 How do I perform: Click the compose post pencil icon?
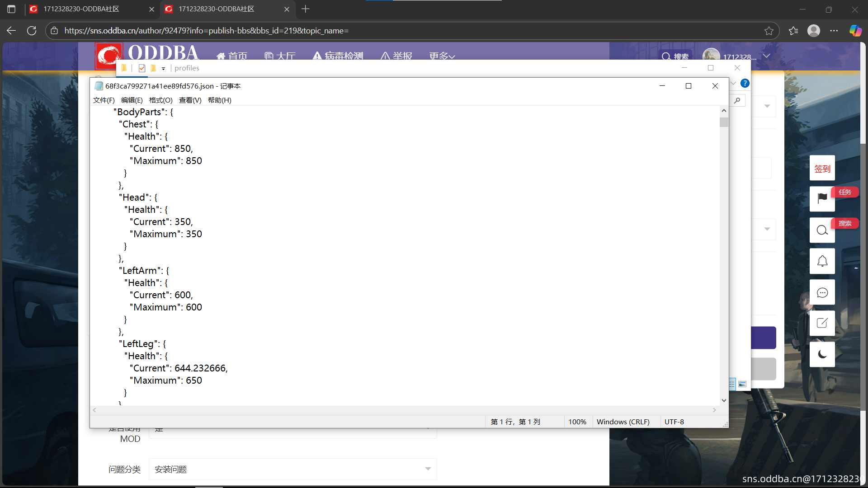[x=822, y=323]
